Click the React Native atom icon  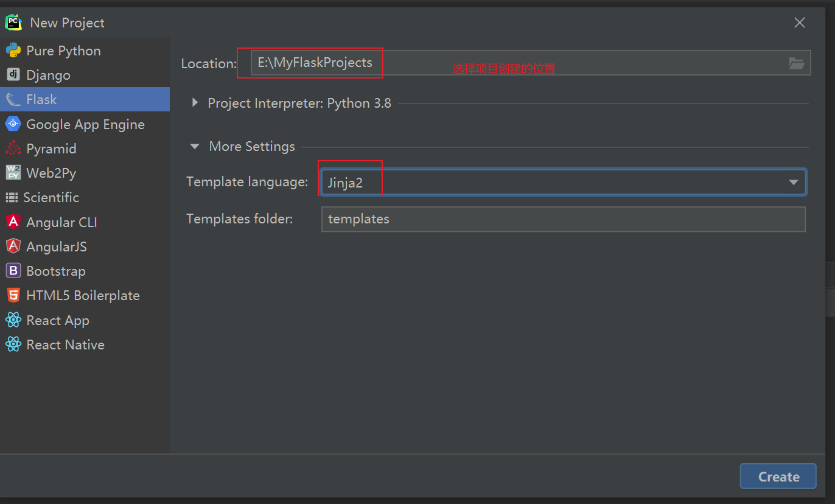click(x=13, y=345)
